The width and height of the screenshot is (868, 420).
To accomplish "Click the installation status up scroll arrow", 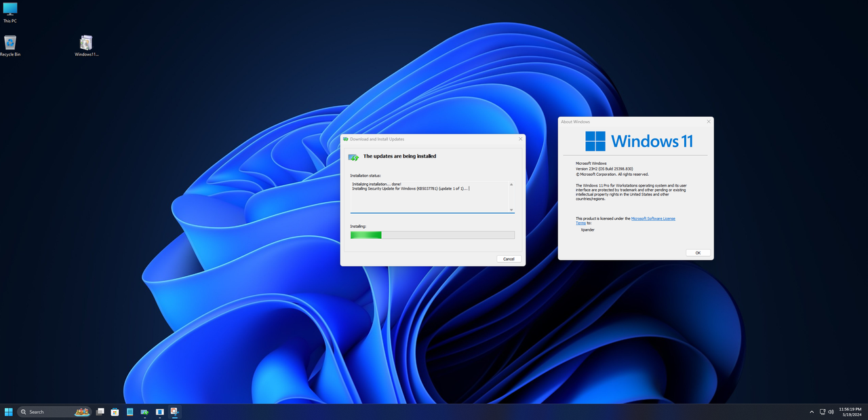I will click(x=511, y=185).
